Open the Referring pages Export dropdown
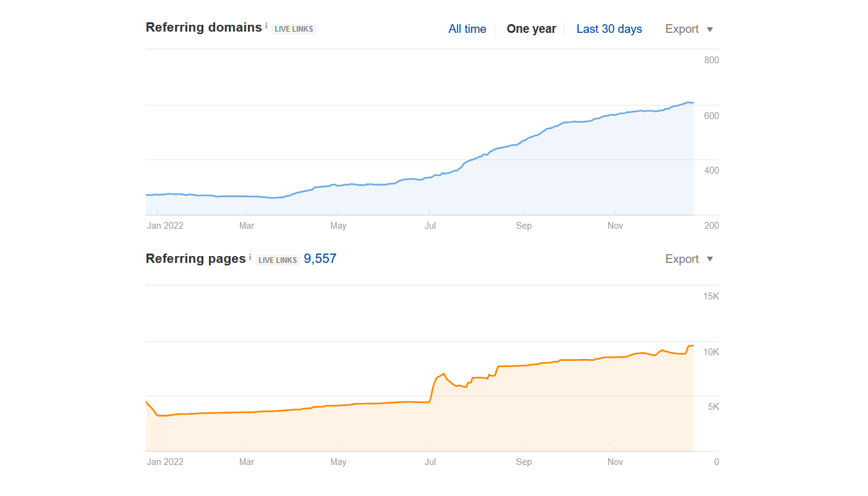The height and width of the screenshot is (496, 868). pyautogui.click(x=689, y=259)
